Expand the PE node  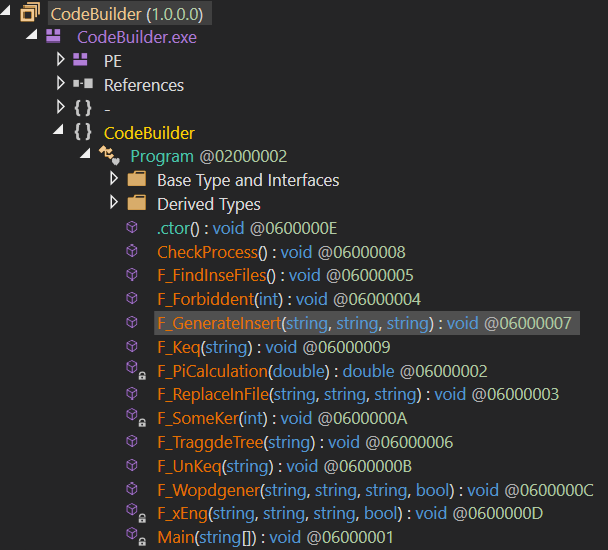coord(61,61)
